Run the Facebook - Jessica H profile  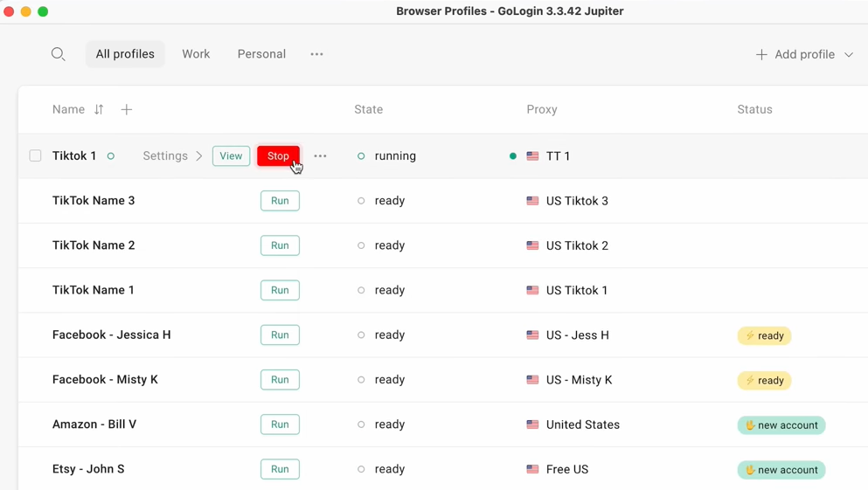point(280,335)
